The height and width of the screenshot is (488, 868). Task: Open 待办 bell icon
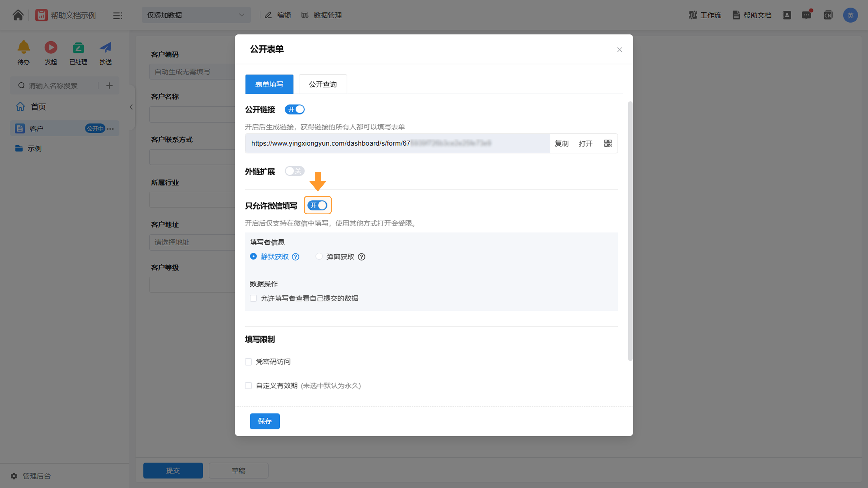pos(24,47)
